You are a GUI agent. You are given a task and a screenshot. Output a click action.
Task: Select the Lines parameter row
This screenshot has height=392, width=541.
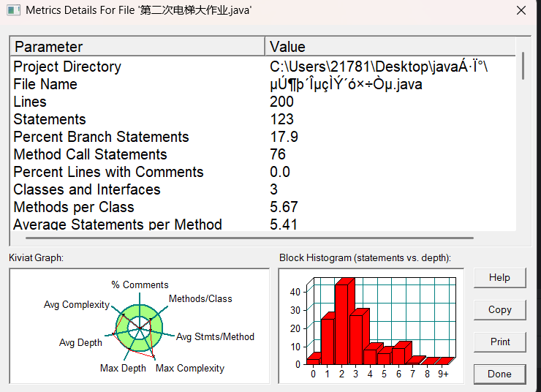click(x=264, y=102)
